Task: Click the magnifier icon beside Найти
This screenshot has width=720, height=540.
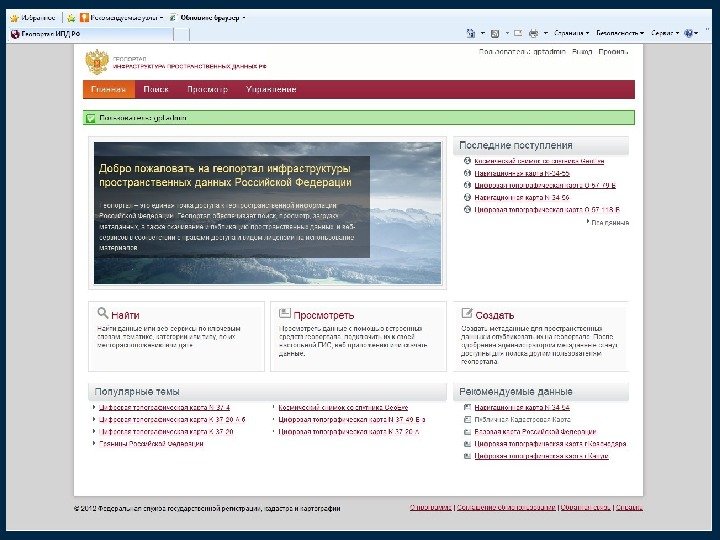Action: tap(103, 313)
